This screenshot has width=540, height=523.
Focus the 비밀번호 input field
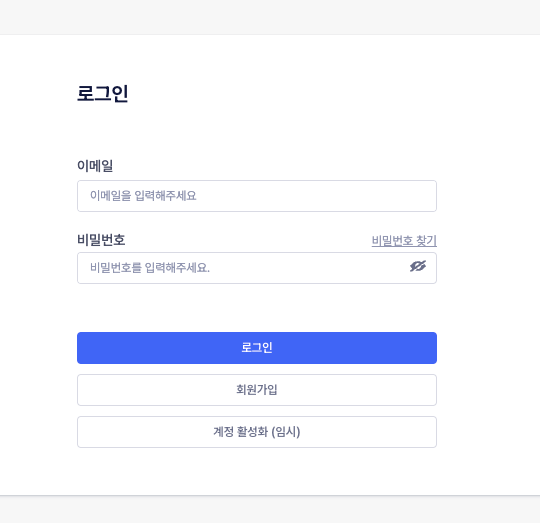(257, 268)
